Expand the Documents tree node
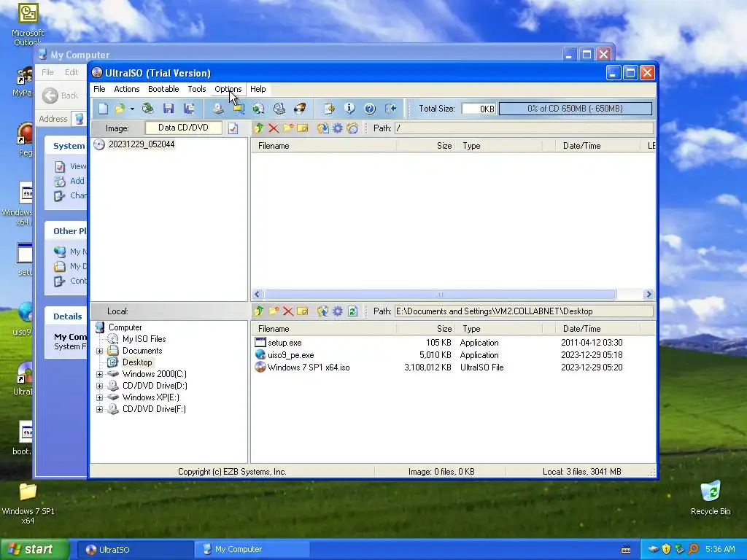This screenshot has height=560, width=747. tap(99, 351)
